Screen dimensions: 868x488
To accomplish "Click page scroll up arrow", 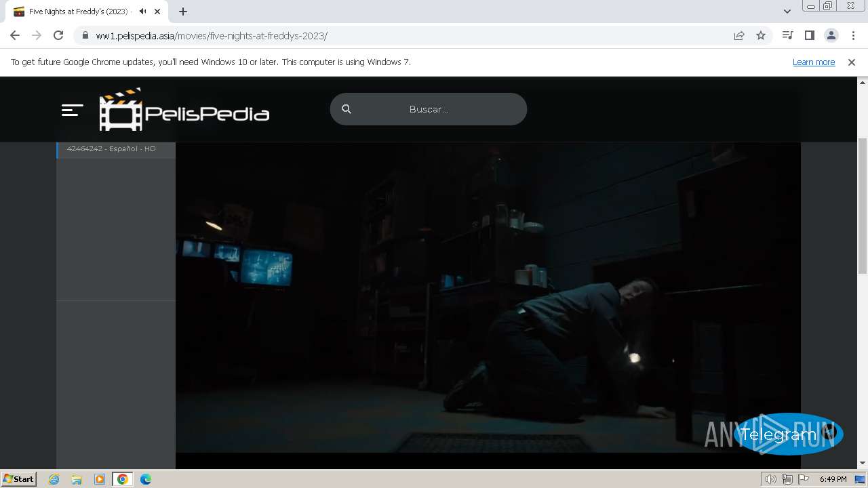I will [863, 82].
